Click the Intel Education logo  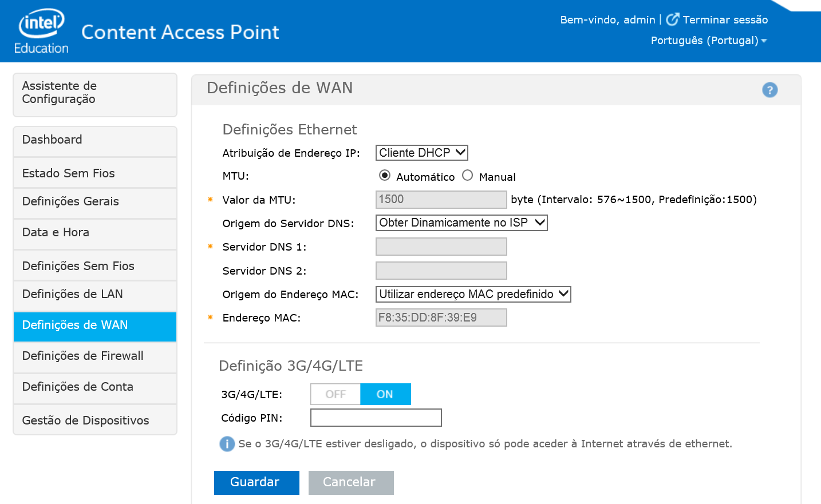(x=41, y=31)
